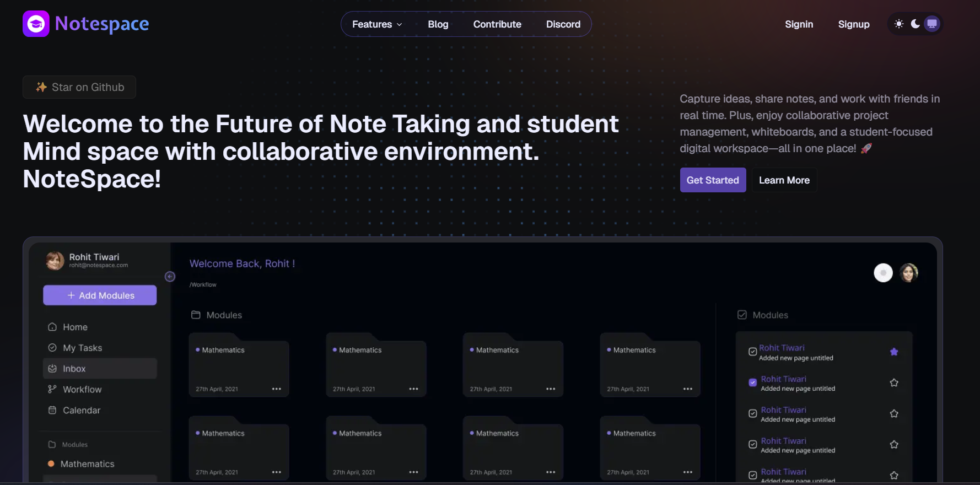Image resolution: width=980 pixels, height=485 pixels.
Task: Click checkbox icon beside right Modules heading
Action: coord(742,315)
